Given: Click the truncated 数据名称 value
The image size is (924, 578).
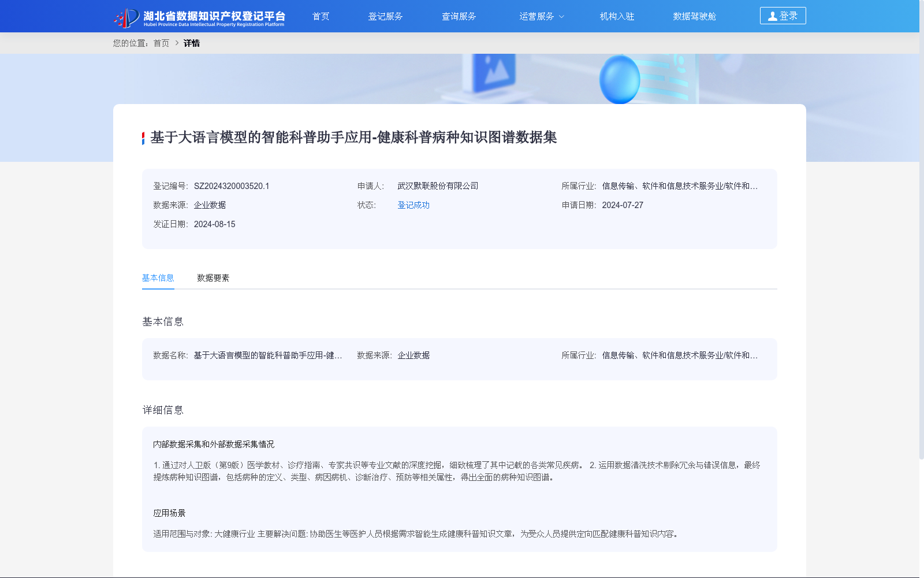Looking at the screenshot, I should (268, 355).
